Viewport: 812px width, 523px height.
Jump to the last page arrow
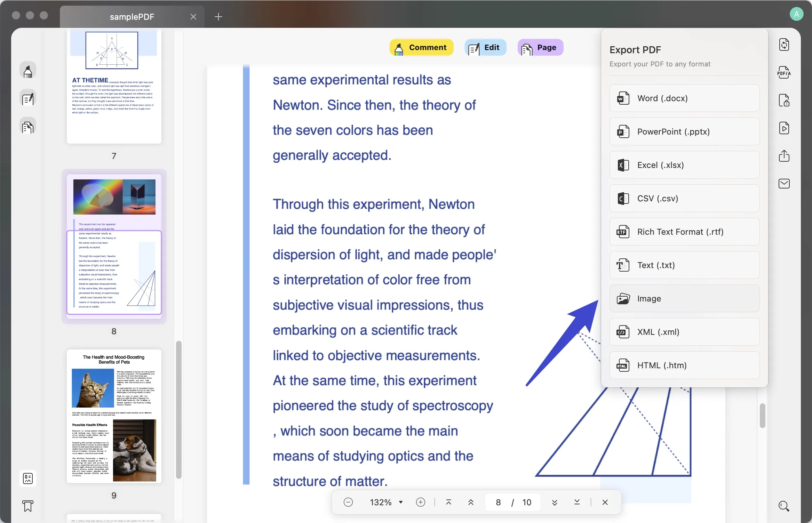click(577, 502)
